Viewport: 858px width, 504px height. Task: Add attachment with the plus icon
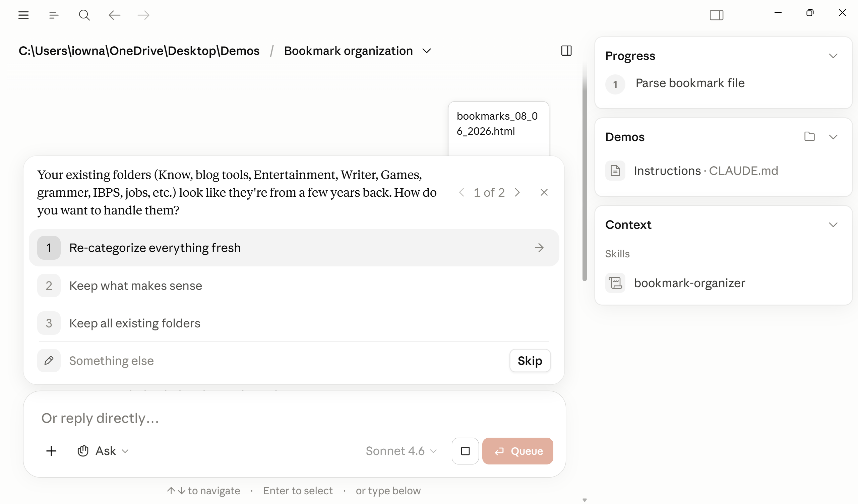51,451
